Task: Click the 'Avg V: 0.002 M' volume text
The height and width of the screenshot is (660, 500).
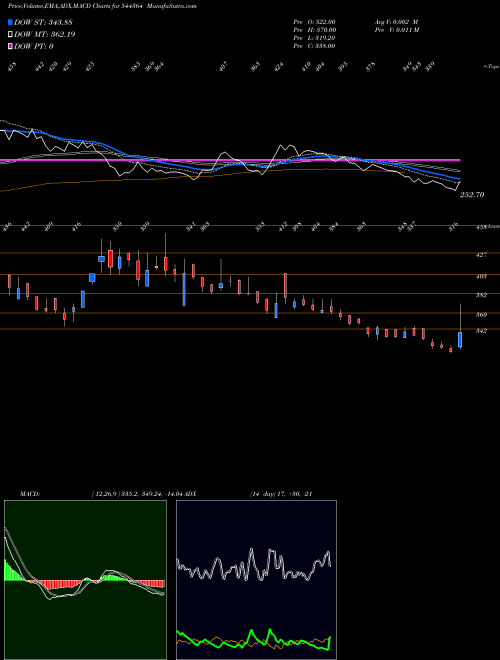Action: (x=396, y=22)
